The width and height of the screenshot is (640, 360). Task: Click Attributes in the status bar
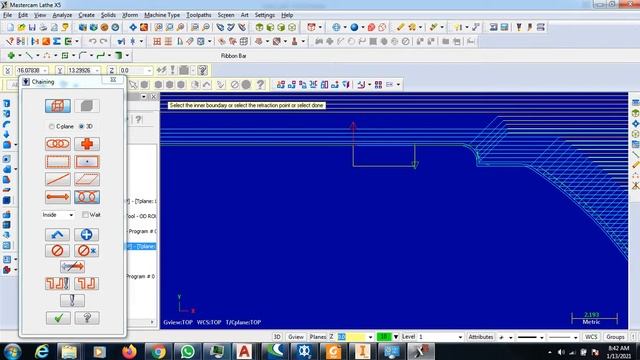click(x=481, y=337)
